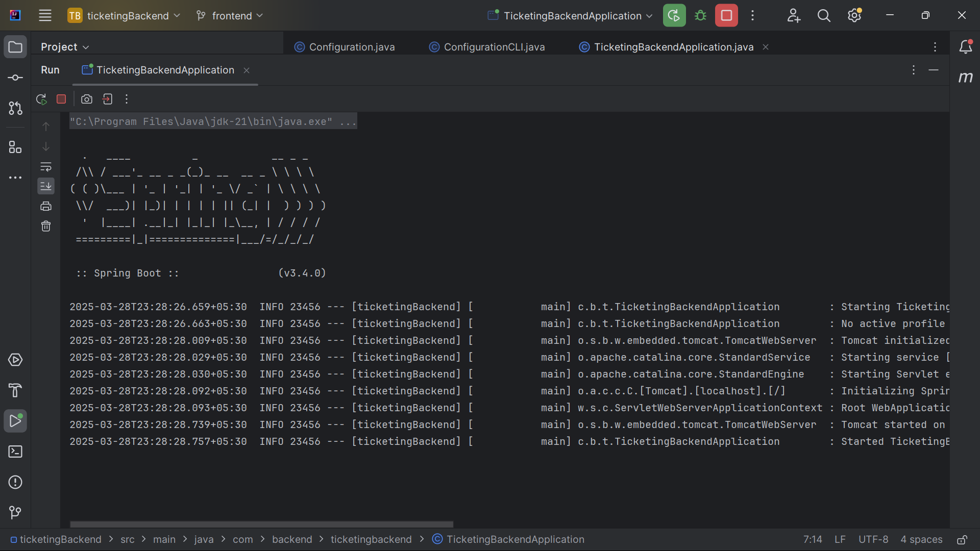Open more actions next to Stop button
This screenshot has width=980, height=551.
click(752, 15)
